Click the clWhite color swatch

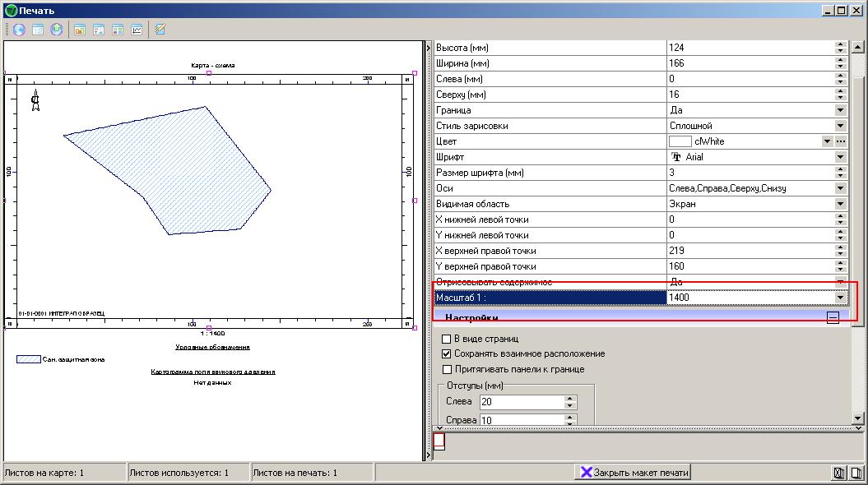[680, 141]
